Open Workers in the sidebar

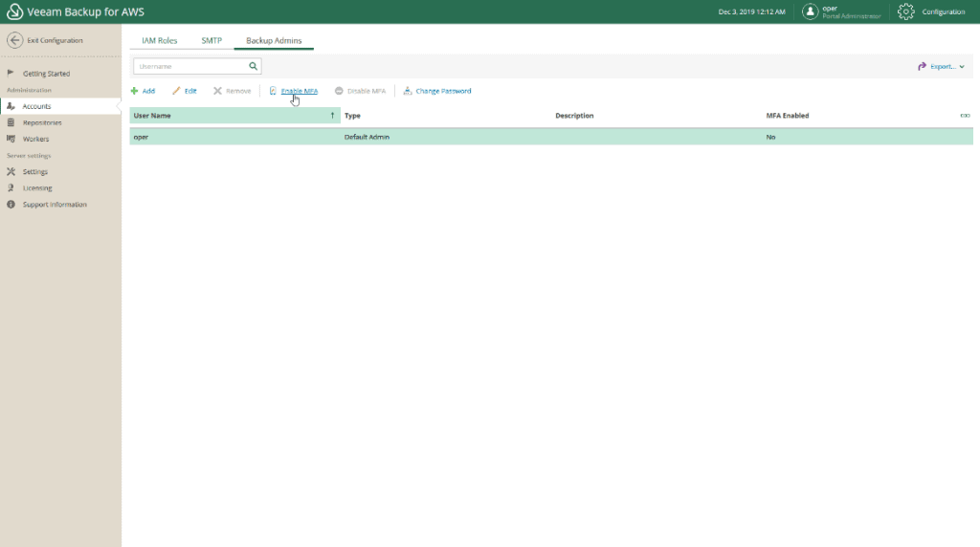[x=35, y=140]
